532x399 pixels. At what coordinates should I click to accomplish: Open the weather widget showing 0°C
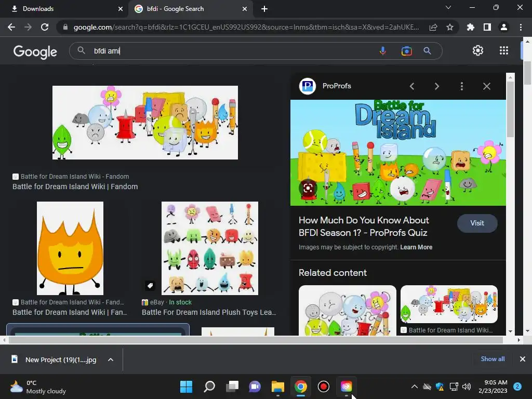tap(38, 387)
